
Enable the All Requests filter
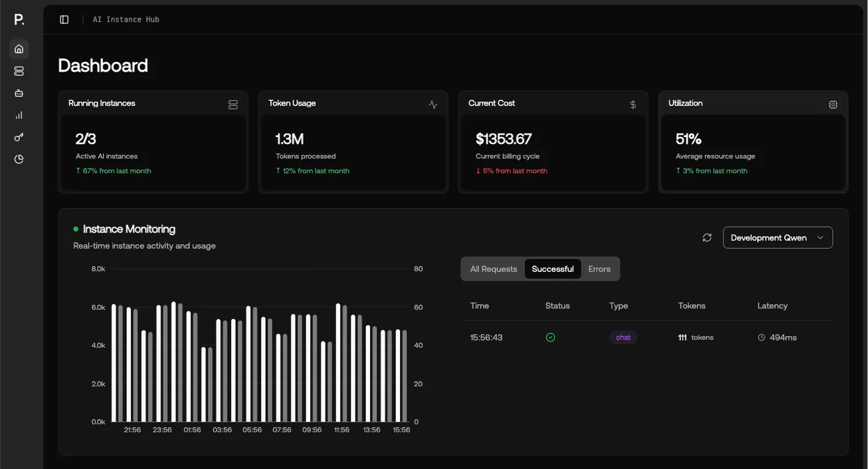[x=493, y=268]
